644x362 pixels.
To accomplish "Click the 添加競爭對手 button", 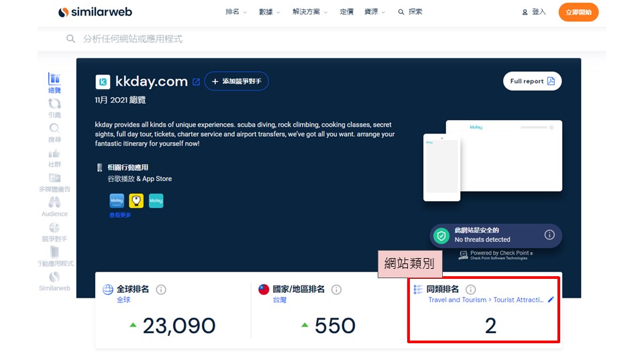I will point(237,81).
